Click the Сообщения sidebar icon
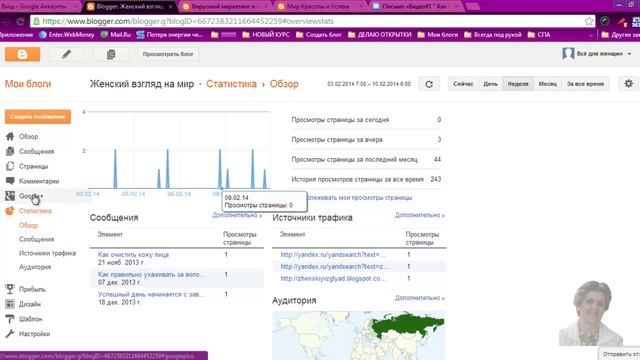Screen dimensions: 640x360 (10, 151)
